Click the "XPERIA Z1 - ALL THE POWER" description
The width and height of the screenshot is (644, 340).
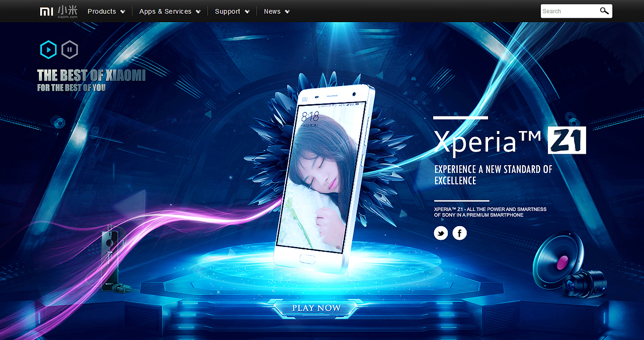490,212
